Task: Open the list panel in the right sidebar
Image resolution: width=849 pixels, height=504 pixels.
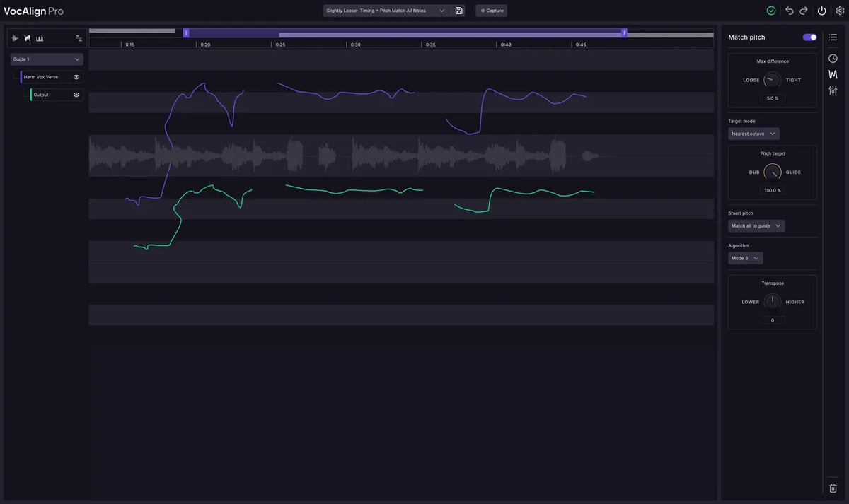Action: [x=833, y=37]
